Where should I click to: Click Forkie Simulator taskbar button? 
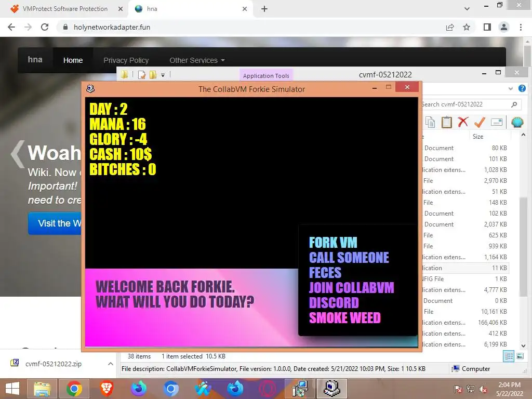click(332, 389)
